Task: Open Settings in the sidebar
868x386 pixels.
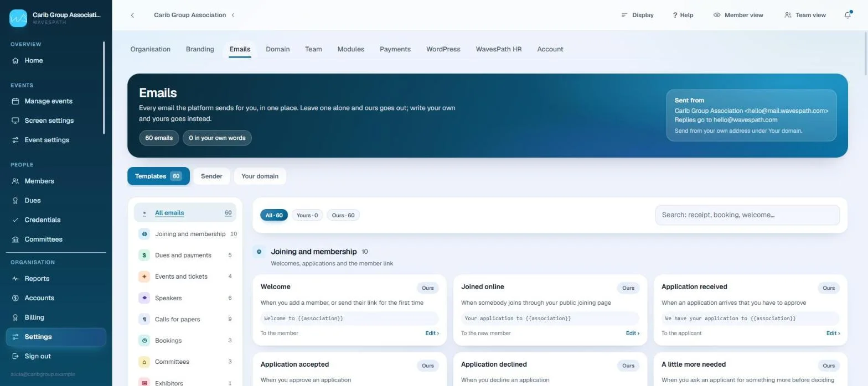Action: pyautogui.click(x=56, y=337)
